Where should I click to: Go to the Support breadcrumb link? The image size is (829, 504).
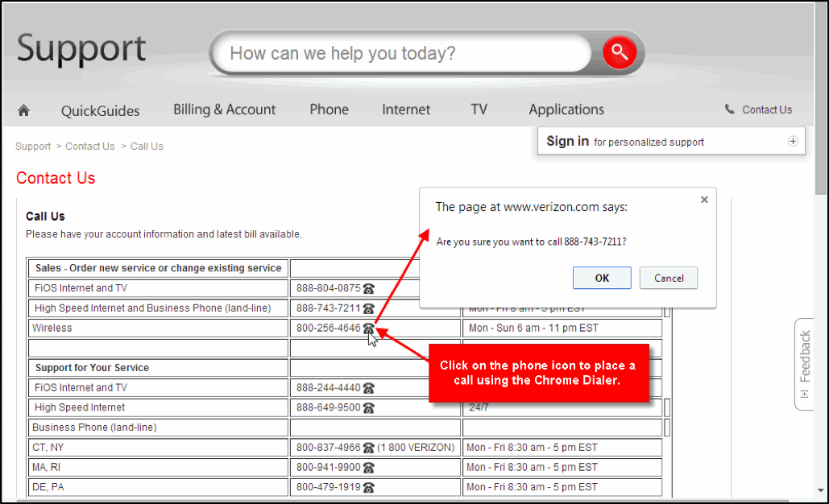33,147
